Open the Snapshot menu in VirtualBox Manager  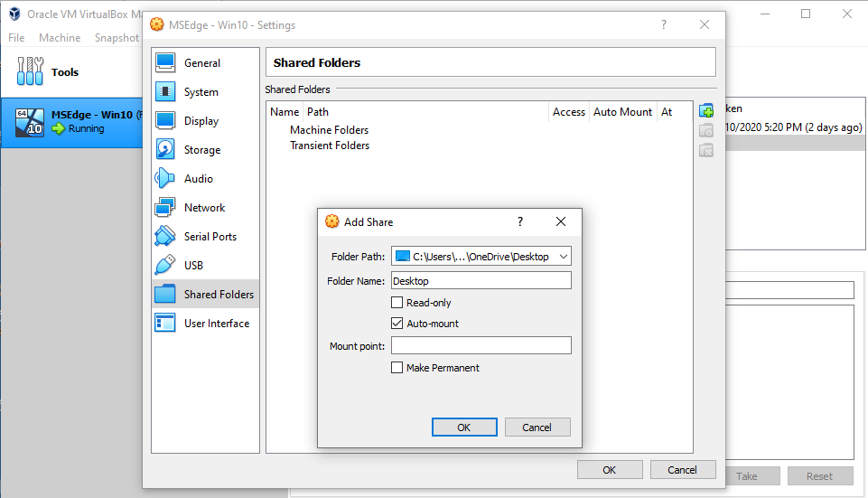click(x=117, y=38)
